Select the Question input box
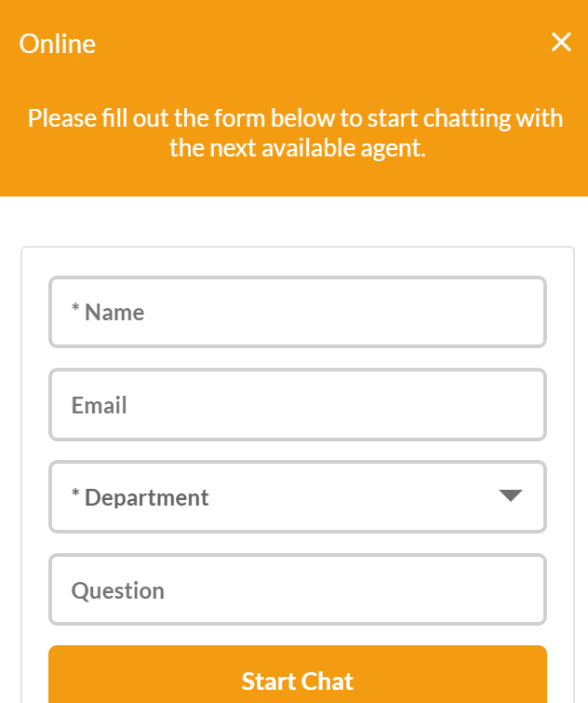The image size is (588, 703). click(x=298, y=589)
